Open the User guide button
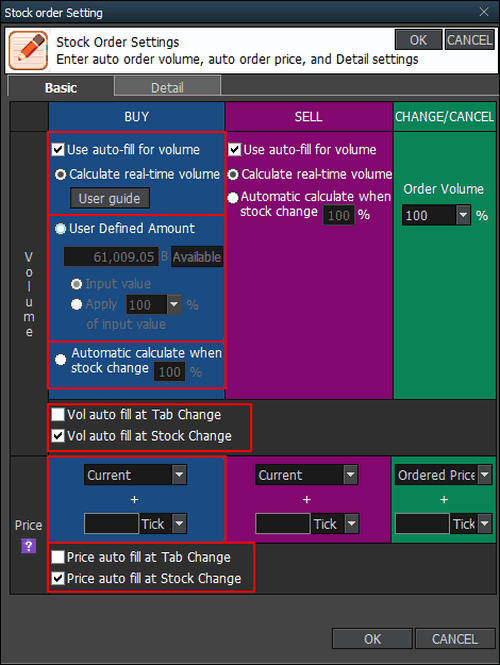The image size is (500, 665). 110,198
